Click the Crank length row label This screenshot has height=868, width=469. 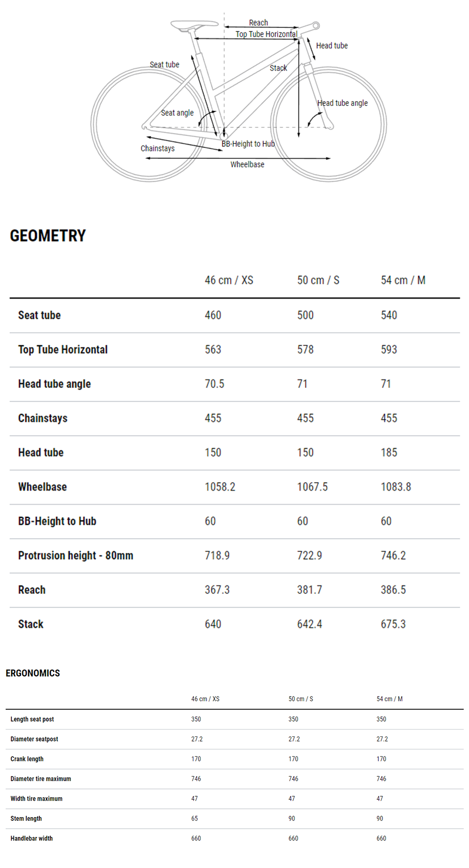coord(27,759)
